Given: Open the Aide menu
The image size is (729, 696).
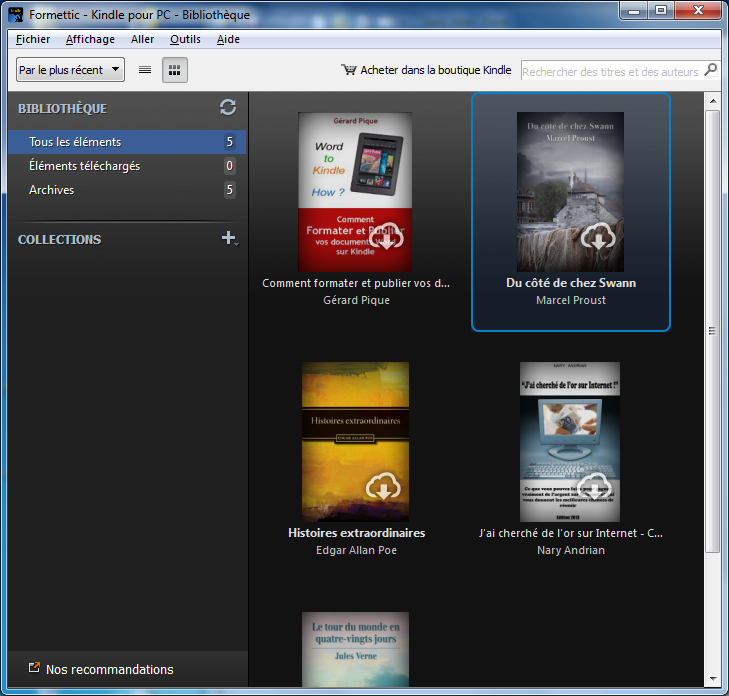Looking at the screenshot, I should coord(228,40).
